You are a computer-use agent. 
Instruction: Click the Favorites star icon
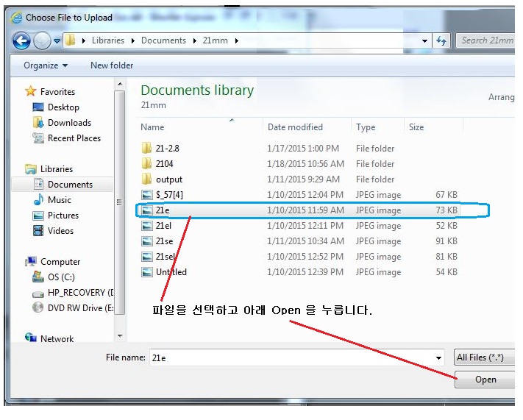[31, 90]
